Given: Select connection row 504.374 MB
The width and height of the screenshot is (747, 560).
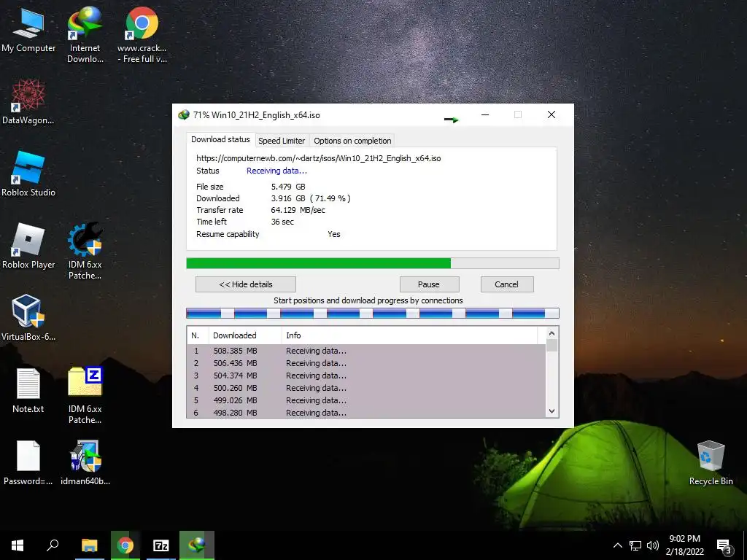Looking at the screenshot, I should click(x=366, y=376).
